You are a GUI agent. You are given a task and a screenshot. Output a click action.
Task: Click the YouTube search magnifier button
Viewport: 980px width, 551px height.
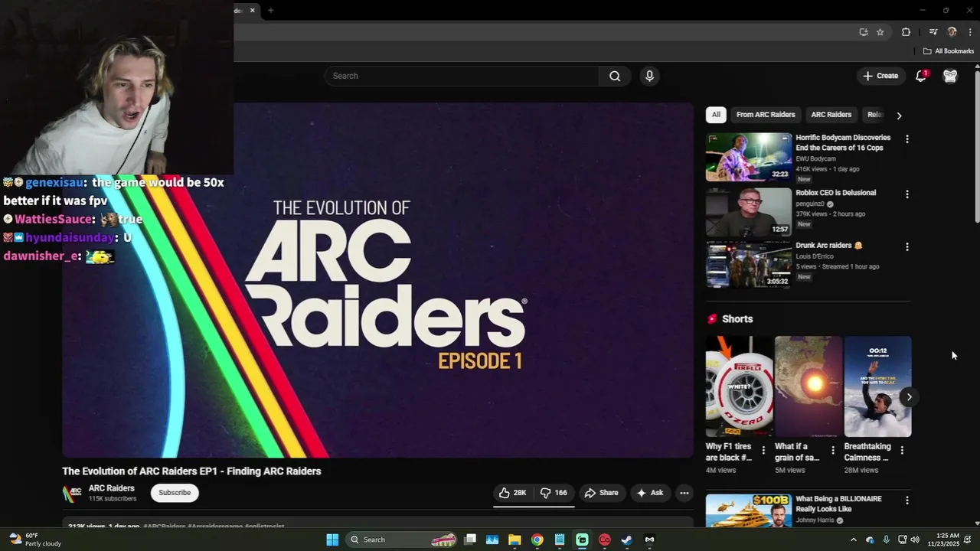click(x=615, y=76)
